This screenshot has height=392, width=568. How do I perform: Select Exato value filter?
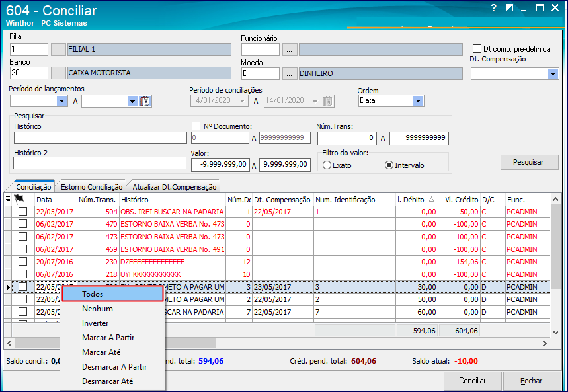click(327, 165)
